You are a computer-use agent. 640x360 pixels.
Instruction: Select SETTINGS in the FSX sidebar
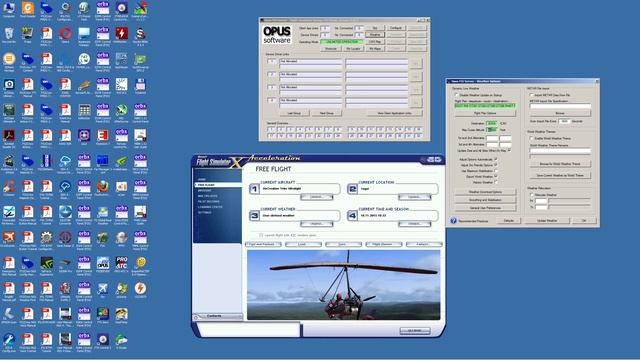(x=205, y=212)
